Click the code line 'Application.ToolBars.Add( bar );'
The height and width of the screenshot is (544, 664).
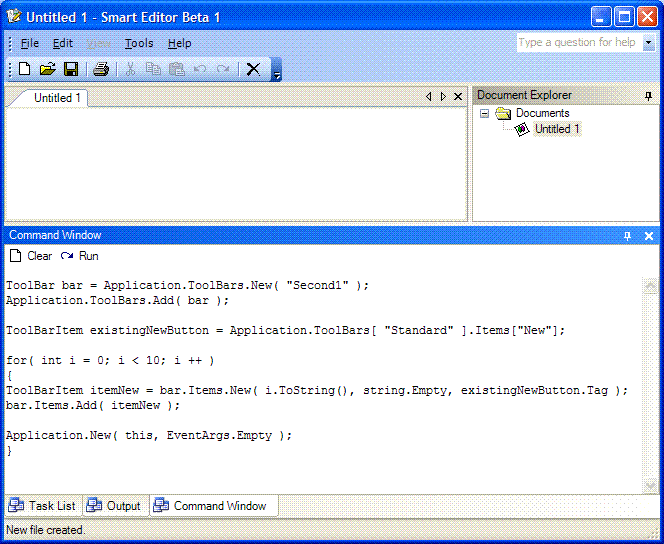(117, 301)
